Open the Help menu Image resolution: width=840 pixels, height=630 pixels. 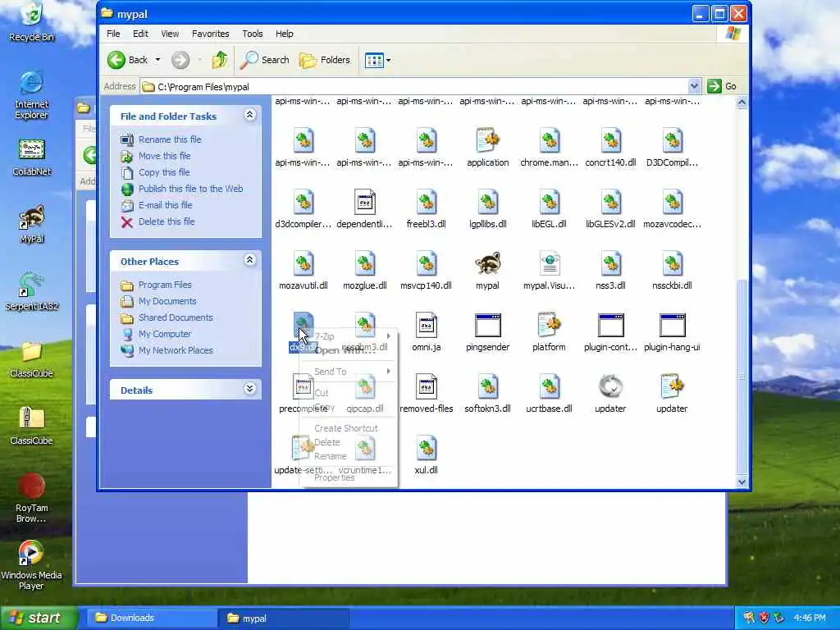coord(285,34)
